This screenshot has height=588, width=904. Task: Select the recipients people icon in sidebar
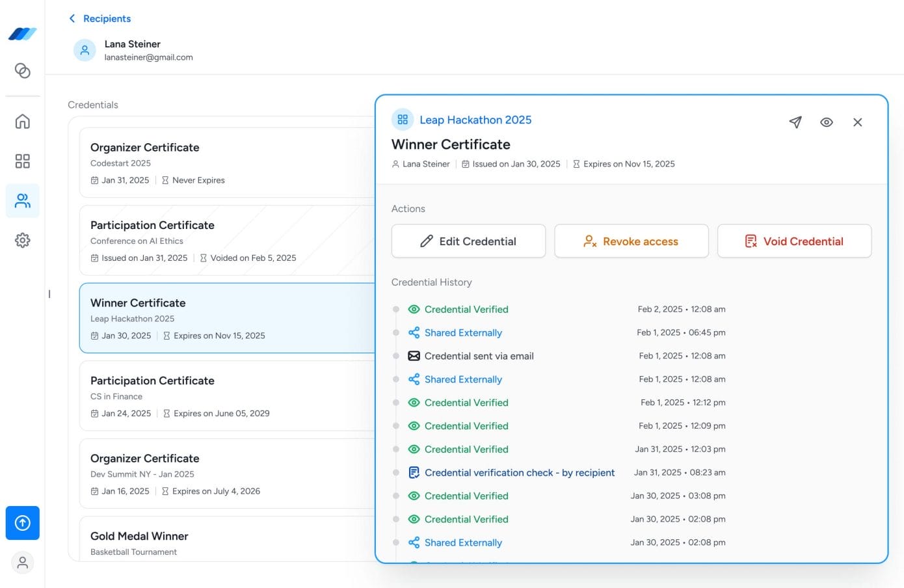(23, 201)
